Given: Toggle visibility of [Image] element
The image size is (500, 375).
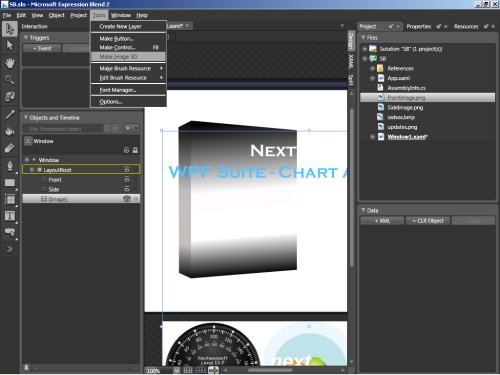Looking at the screenshot, I should (127, 199).
